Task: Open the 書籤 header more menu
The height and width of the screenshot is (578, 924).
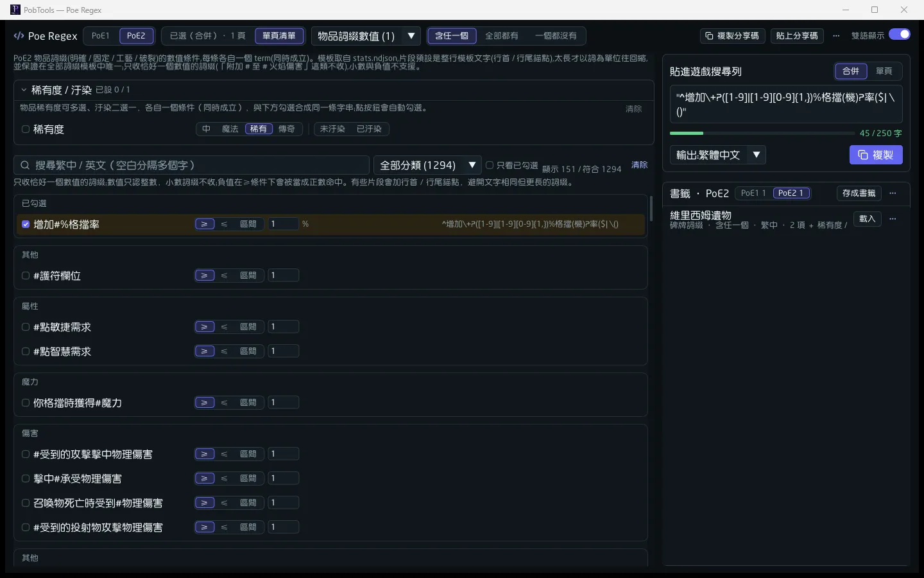Action: [x=893, y=193]
